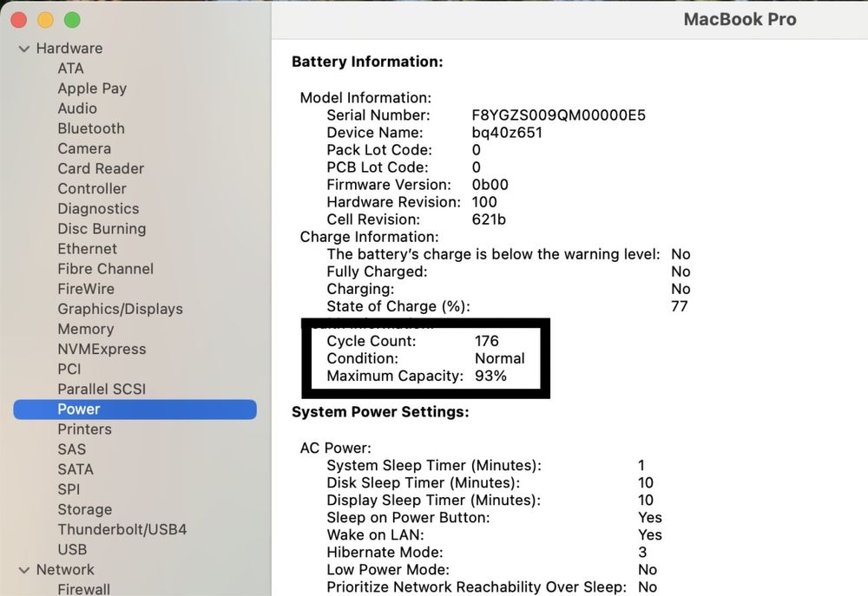Screen dimensions: 868x596
Task: Open the Apple Pay sidebar item
Action: click(x=93, y=88)
